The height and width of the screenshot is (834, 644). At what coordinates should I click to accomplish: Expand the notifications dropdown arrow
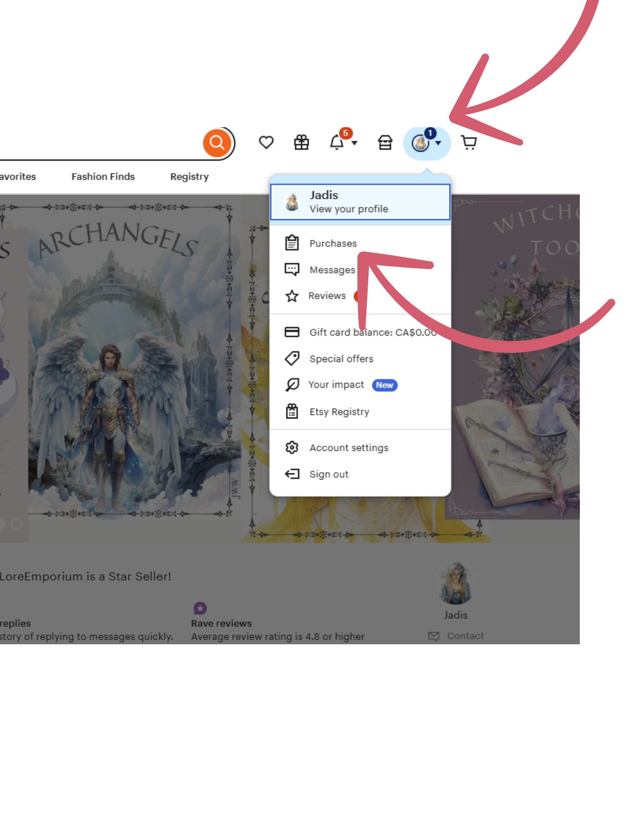354,143
